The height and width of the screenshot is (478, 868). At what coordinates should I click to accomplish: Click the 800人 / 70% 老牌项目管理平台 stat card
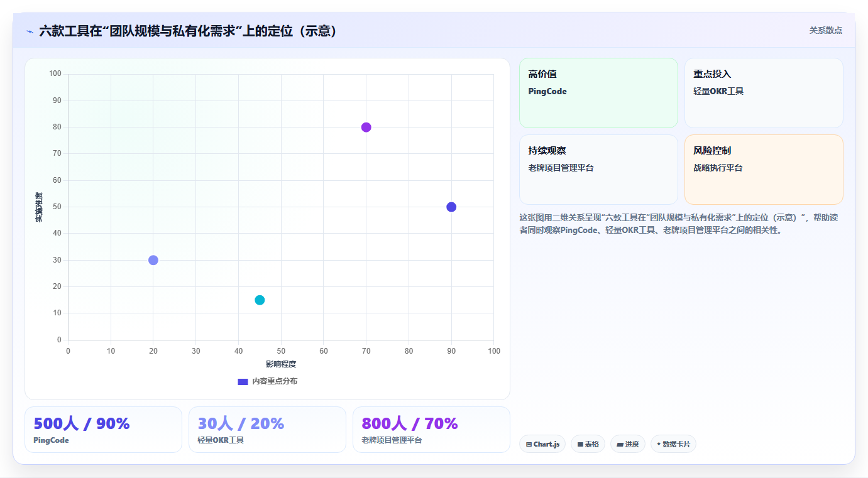pos(431,430)
